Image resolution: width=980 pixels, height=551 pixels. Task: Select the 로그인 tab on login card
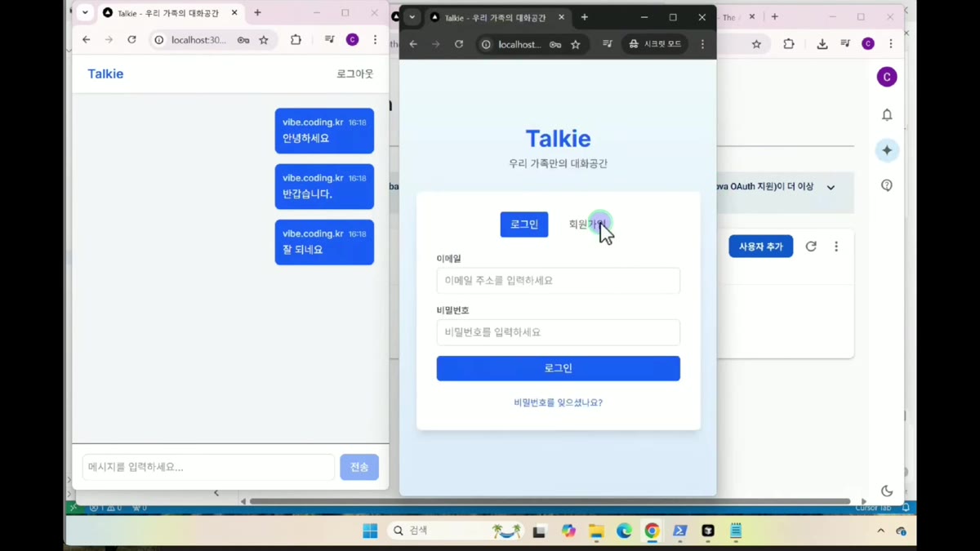524,224
